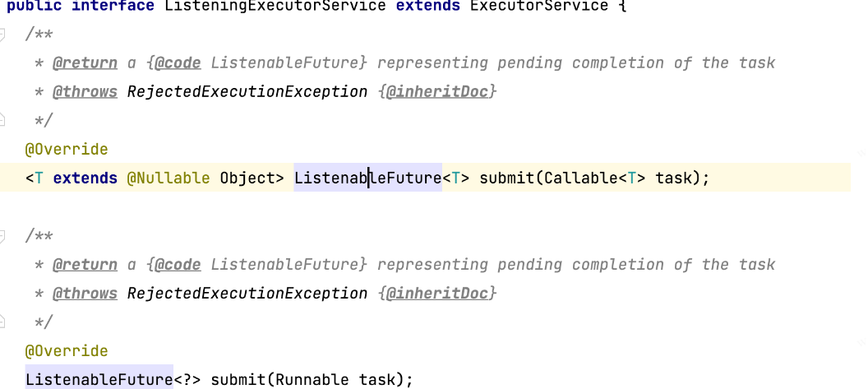Click the fold end marker closing the Callable Javadoc
Image resolution: width=868 pixels, height=389 pixels.
[2, 120]
